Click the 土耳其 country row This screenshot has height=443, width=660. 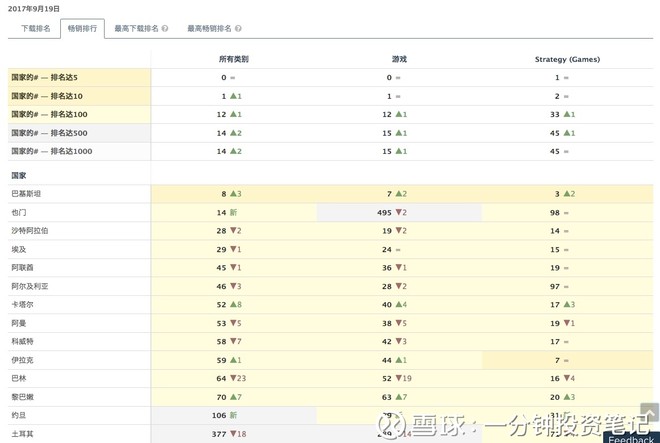click(330, 434)
